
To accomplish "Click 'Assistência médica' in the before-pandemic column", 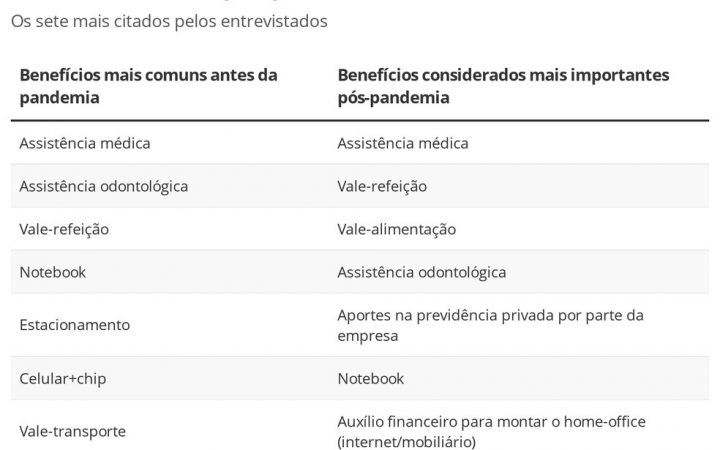I will (x=85, y=143).
